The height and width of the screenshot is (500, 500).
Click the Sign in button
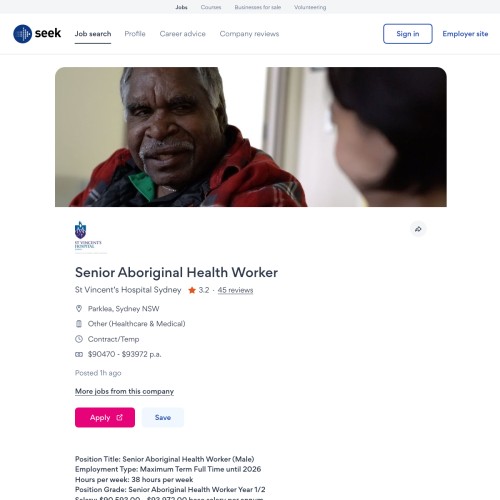pos(408,34)
